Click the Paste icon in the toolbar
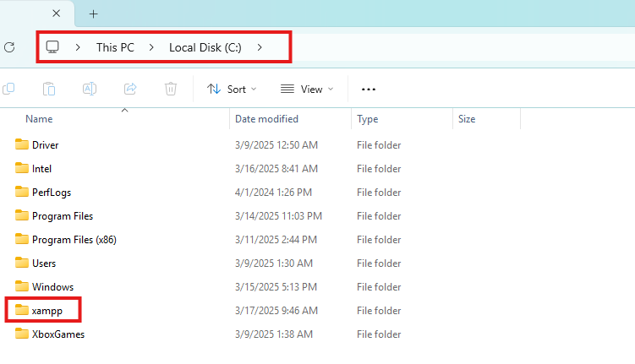The height and width of the screenshot is (364, 635). (x=49, y=89)
